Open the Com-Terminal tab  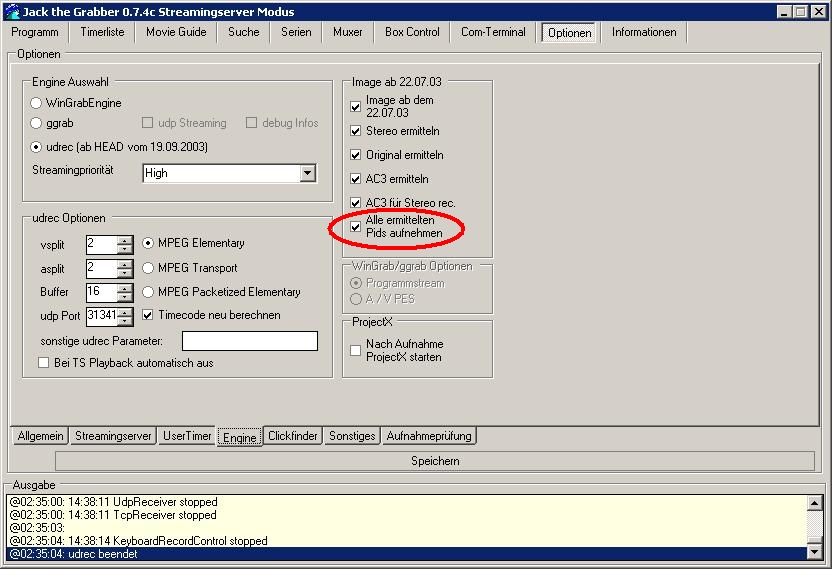click(493, 32)
